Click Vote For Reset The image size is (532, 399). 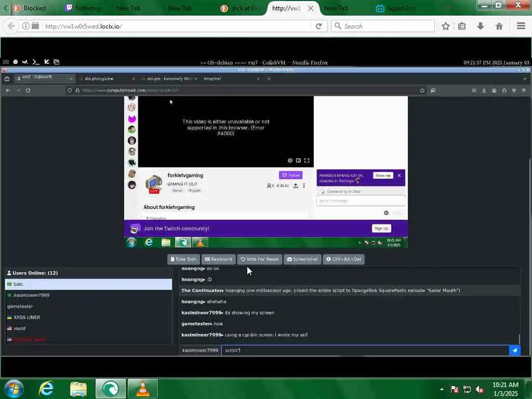[260, 259]
